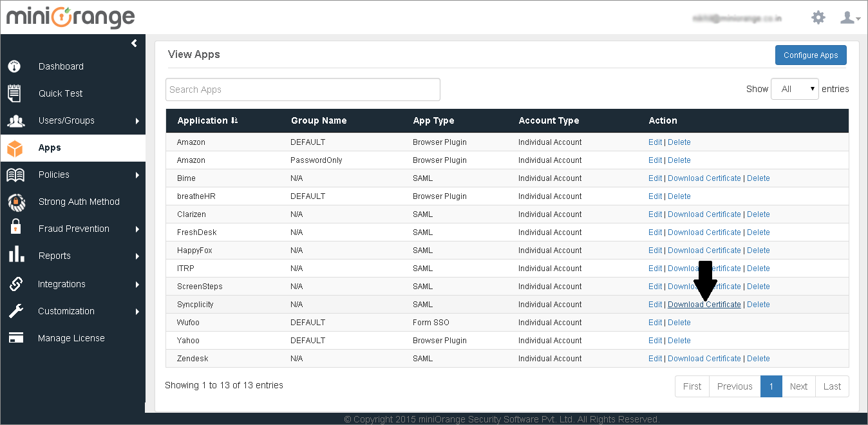
Task: Sort by the App Type column
Action: pyautogui.click(x=433, y=120)
